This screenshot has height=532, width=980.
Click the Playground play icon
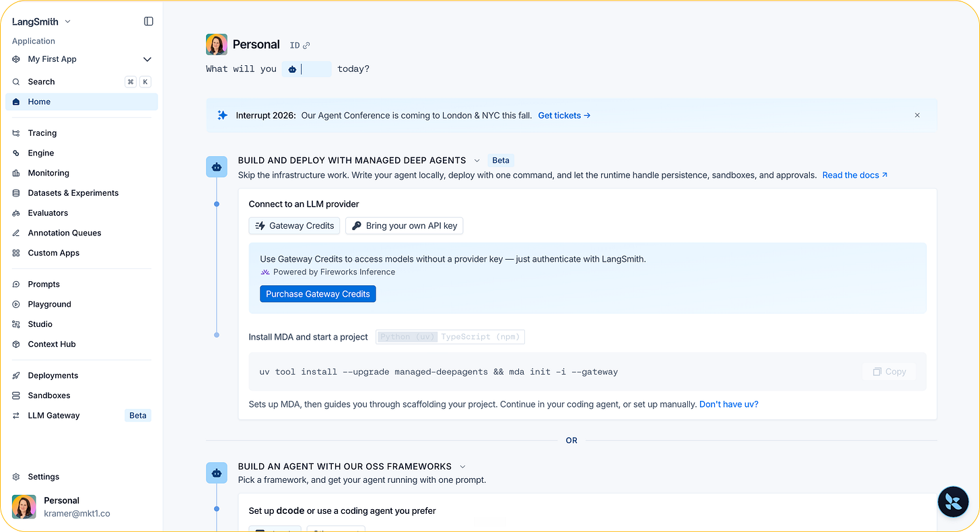(x=16, y=304)
